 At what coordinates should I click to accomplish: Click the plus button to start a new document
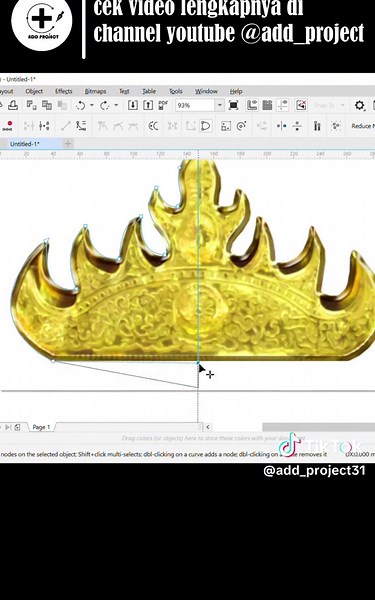coord(68,144)
